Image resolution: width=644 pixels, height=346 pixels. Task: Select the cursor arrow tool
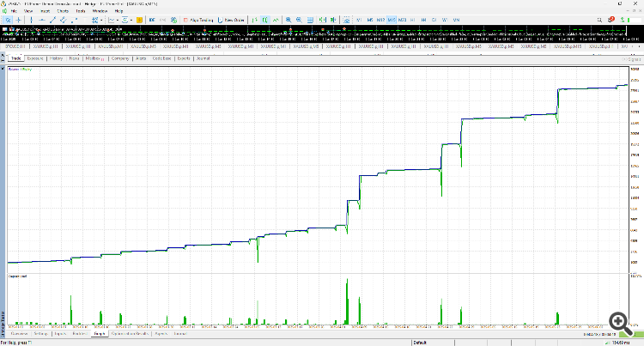(8, 20)
